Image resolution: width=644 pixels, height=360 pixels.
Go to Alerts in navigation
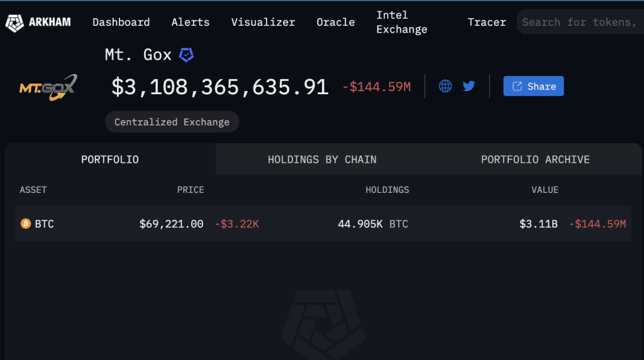pyautogui.click(x=191, y=22)
